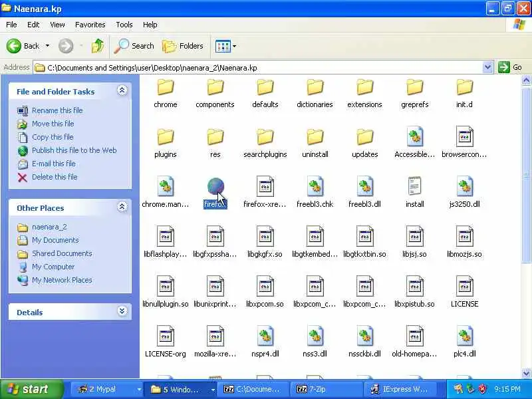Click Rename this file link
This screenshot has width=532, height=399.
pos(57,110)
